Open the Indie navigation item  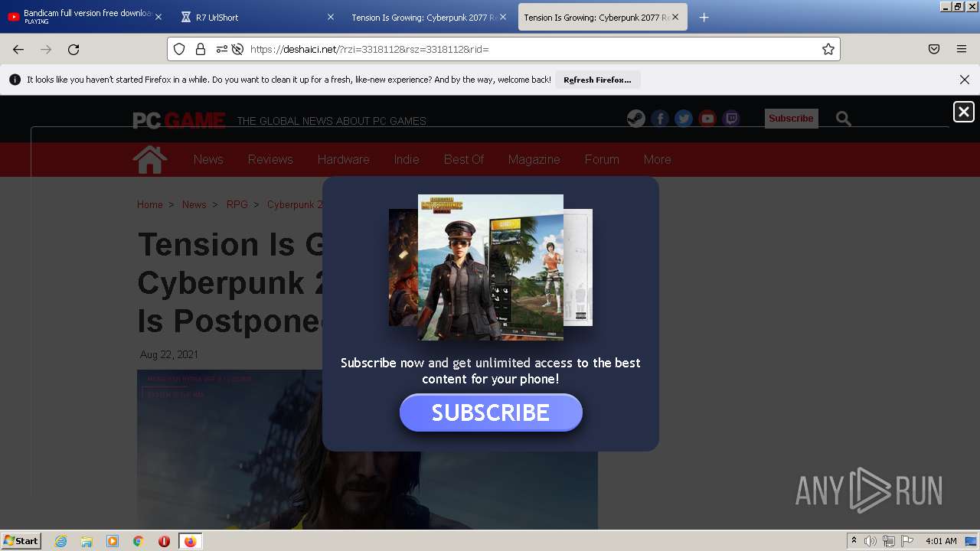pos(407,159)
